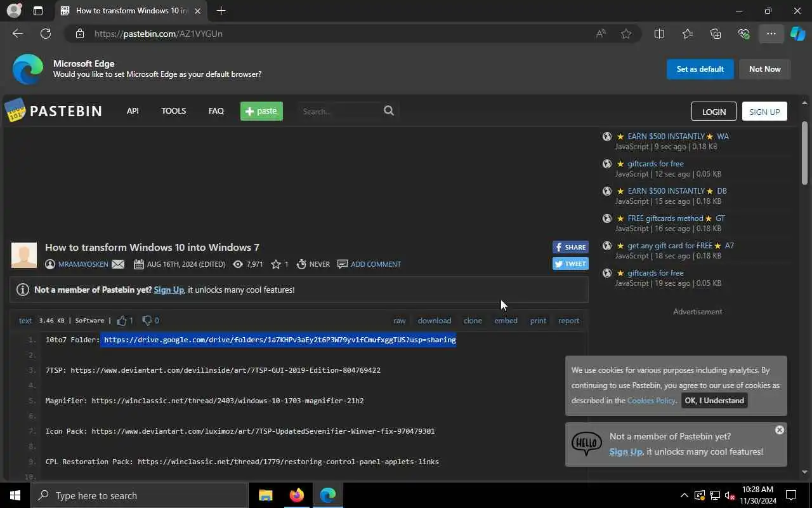Click the Software category label
812x508 pixels.
pyautogui.click(x=89, y=321)
